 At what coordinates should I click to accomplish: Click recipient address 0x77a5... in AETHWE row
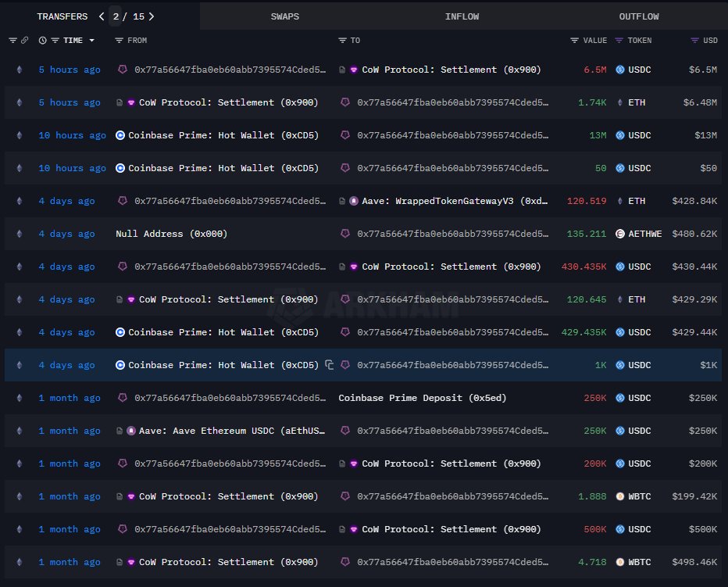tap(453, 234)
